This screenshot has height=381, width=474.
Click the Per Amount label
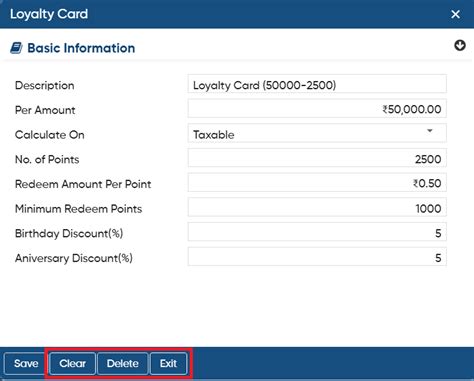[45, 110]
